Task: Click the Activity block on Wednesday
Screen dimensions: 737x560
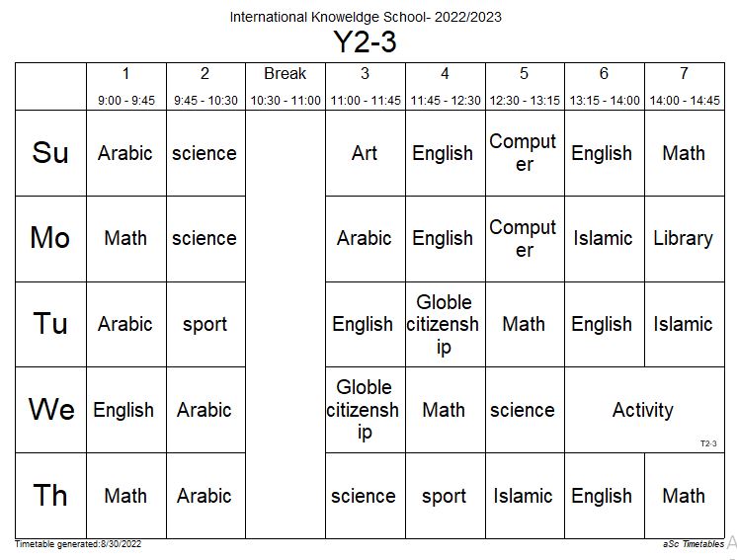Action: (644, 410)
